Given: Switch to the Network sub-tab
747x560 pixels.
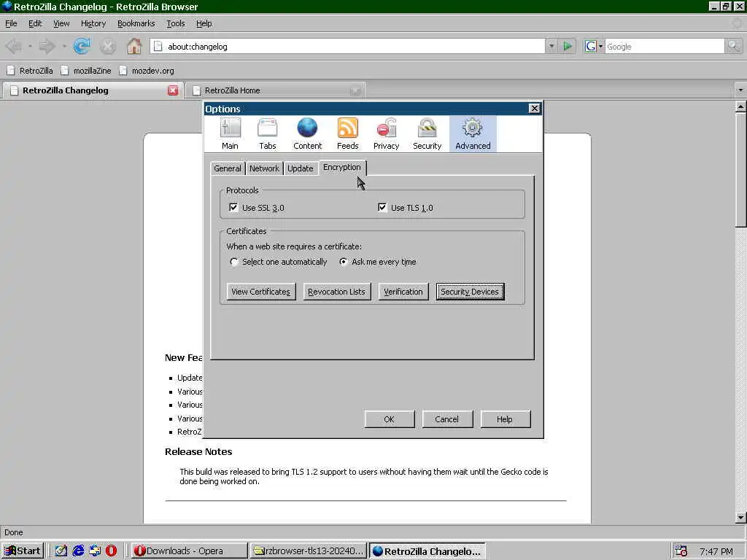Looking at the screenshot, I should coord(264,168).
